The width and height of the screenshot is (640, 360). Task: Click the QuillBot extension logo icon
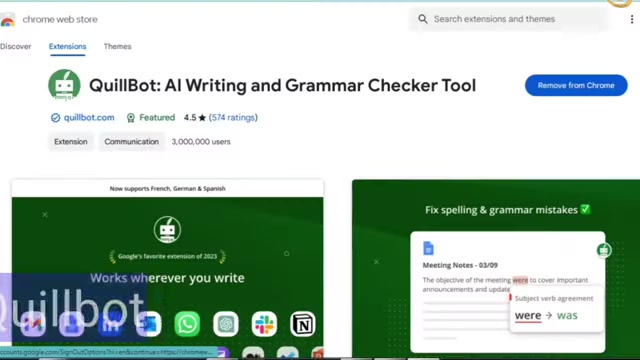pos(64,85)
